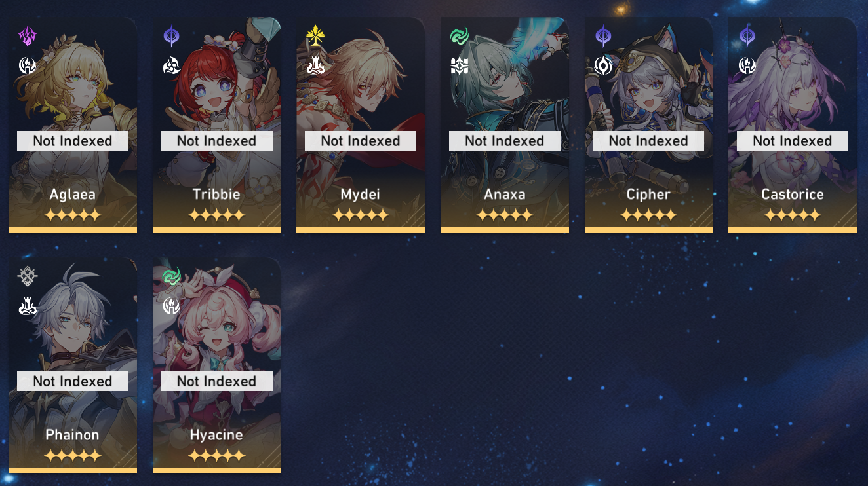The image size is (868, 486).
Task: Click the Not Indexed badge on Anaxa
Action: pyautogui.click(x=505, y=141)
